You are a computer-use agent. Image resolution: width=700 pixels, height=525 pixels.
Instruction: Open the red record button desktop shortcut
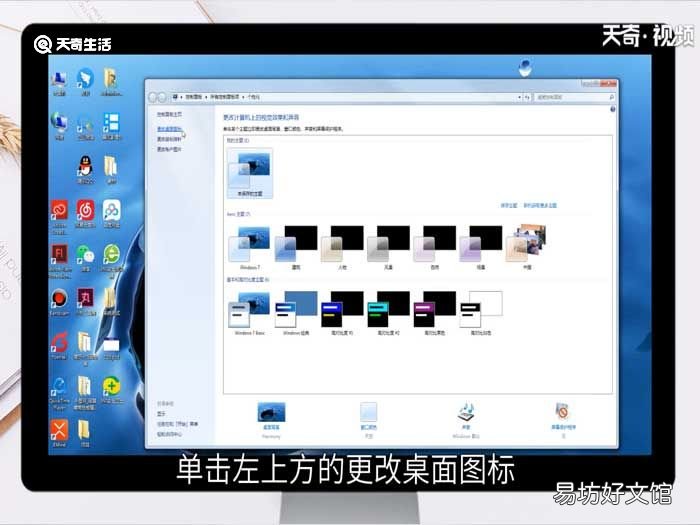(x=59, y=302)
